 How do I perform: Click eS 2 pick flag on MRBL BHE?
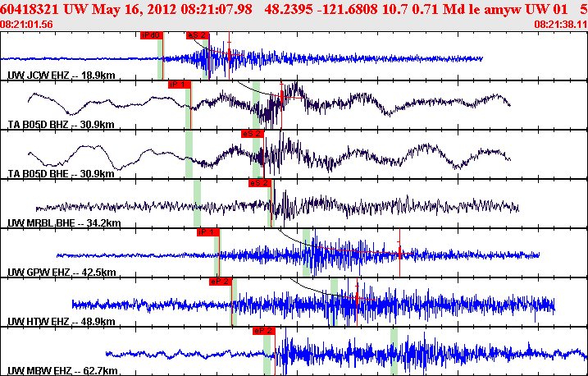click(x=259, y=183)
